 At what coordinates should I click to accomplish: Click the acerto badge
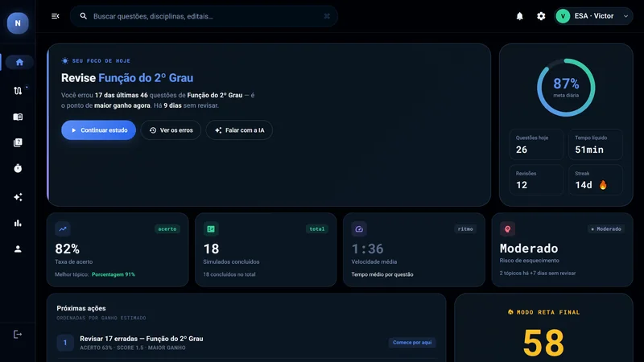(x=167, y=229)
